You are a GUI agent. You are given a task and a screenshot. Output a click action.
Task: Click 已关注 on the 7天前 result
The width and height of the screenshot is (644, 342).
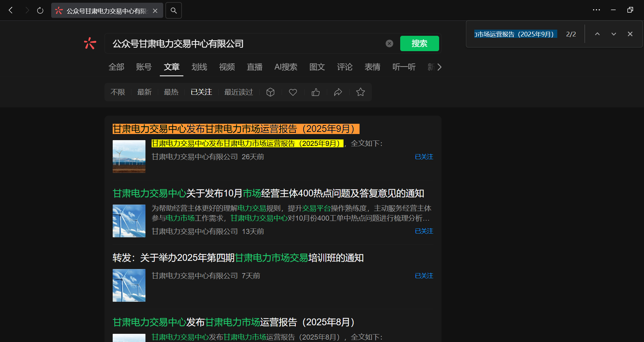[424, 276]
